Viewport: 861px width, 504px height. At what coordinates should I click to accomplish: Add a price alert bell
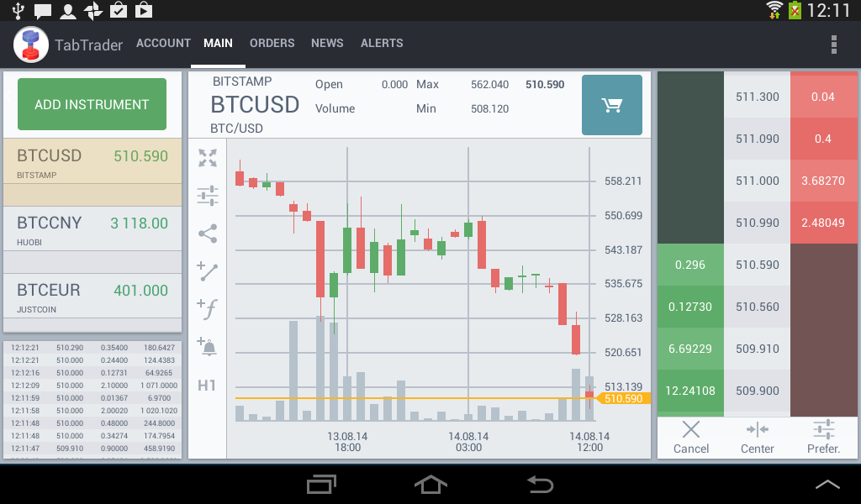[x=208, y=347]
